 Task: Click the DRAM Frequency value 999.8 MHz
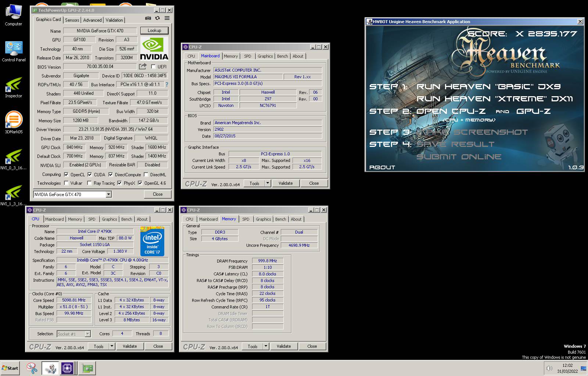tap(268, 261)
